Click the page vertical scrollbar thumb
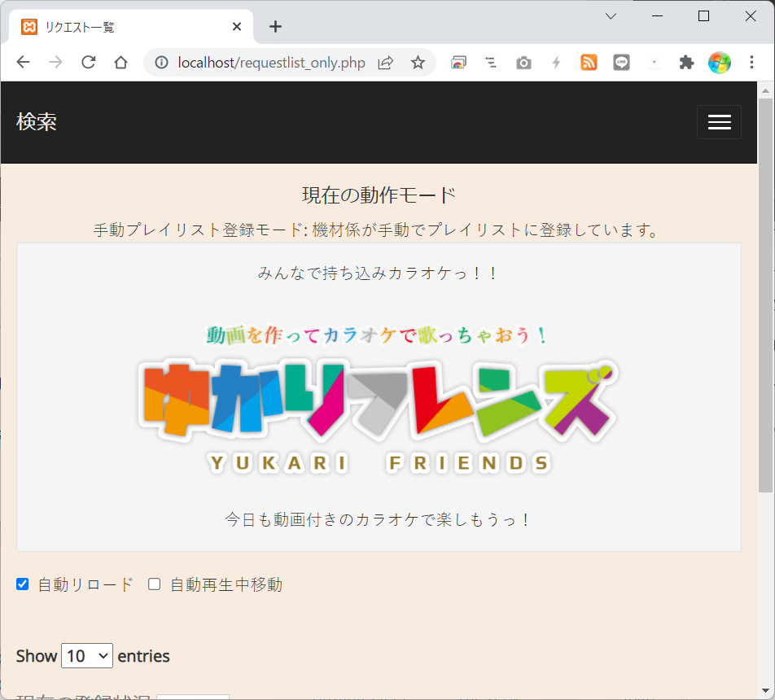Viewport: 775px width, 700px height. (x=765, y=295)
